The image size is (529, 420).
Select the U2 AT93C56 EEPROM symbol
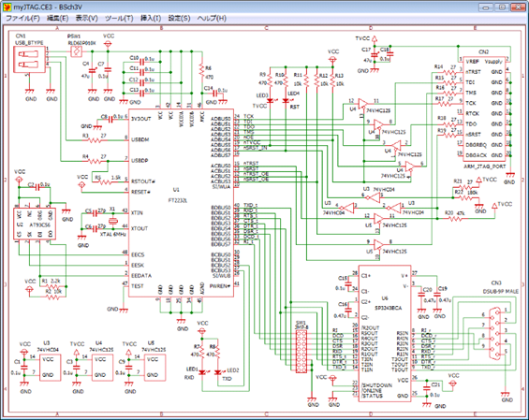point(35,224)
